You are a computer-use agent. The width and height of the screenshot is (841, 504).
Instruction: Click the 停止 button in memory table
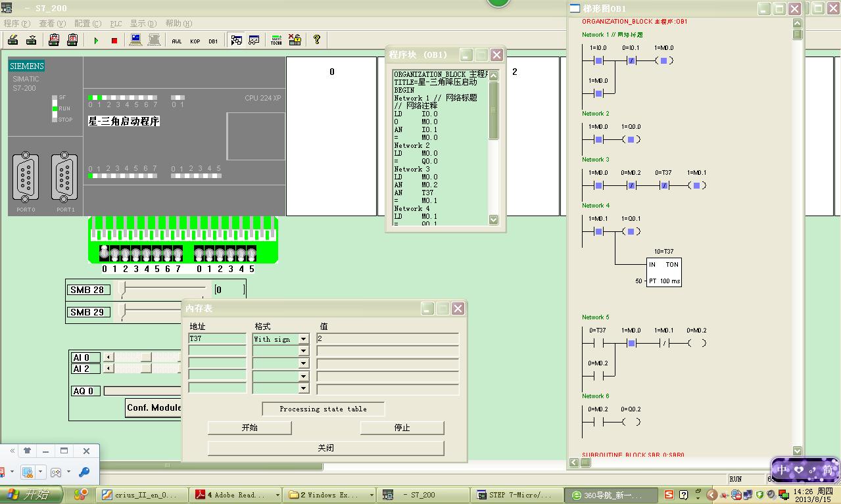coord(402,428)
